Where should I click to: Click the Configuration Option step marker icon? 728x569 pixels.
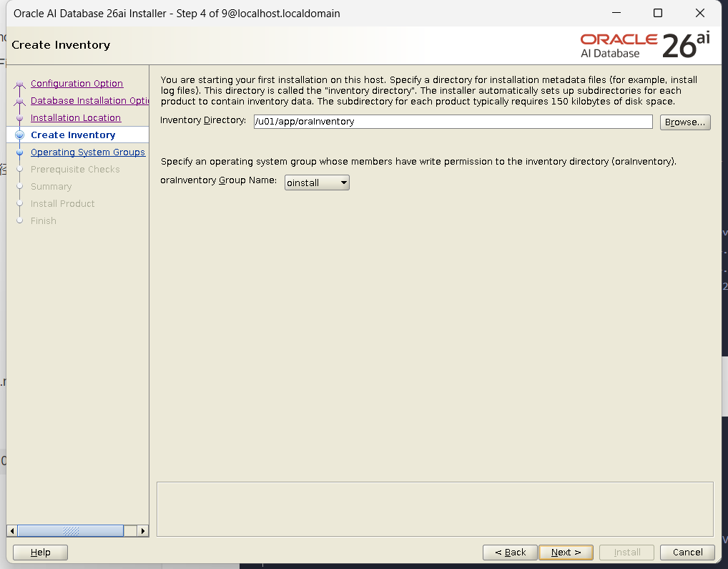coord(19,84)
